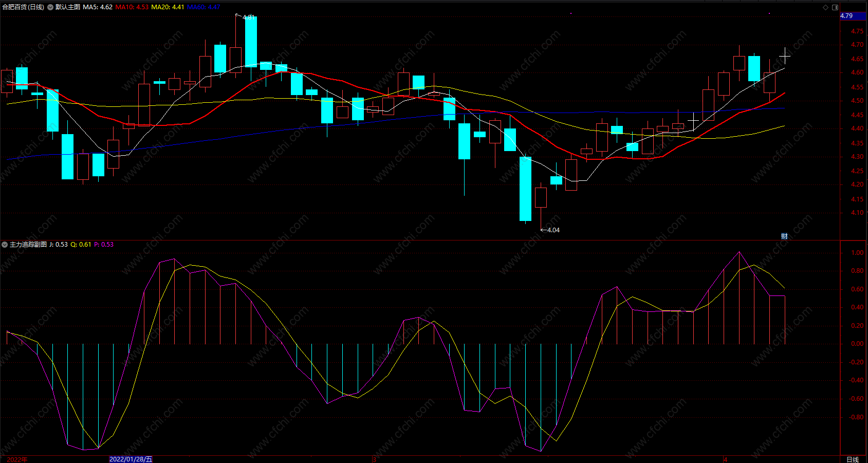Click the MA5: 4.62 value
Screen dimensions: 868x463
coord(98,7)
